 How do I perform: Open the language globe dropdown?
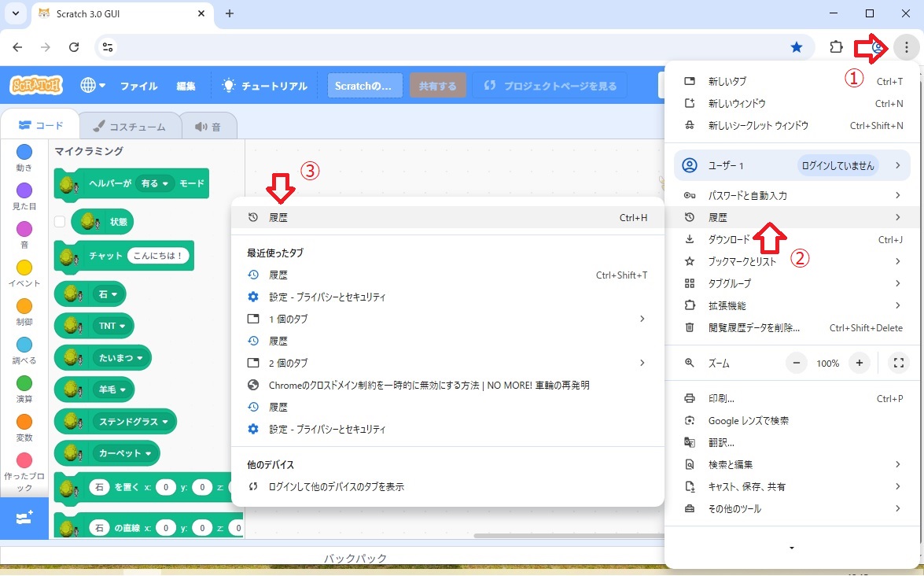click(93, 86)
